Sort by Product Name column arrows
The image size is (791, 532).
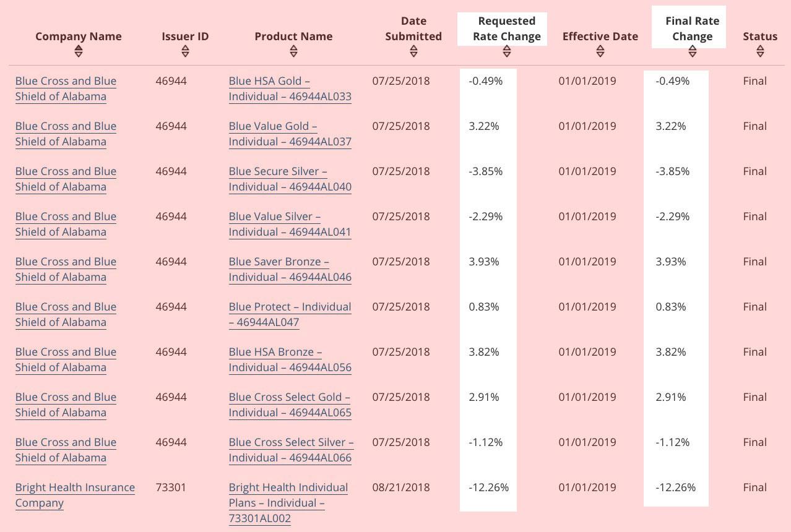293,52
